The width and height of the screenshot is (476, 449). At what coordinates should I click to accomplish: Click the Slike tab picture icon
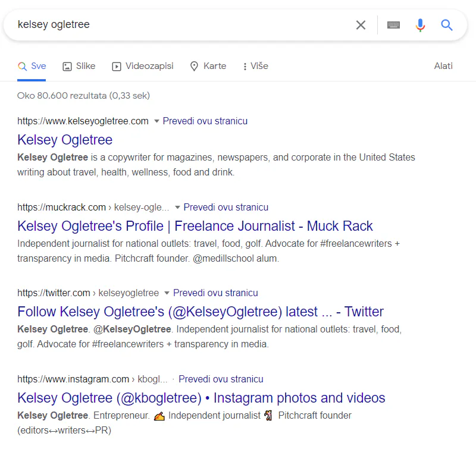point(67,67)
